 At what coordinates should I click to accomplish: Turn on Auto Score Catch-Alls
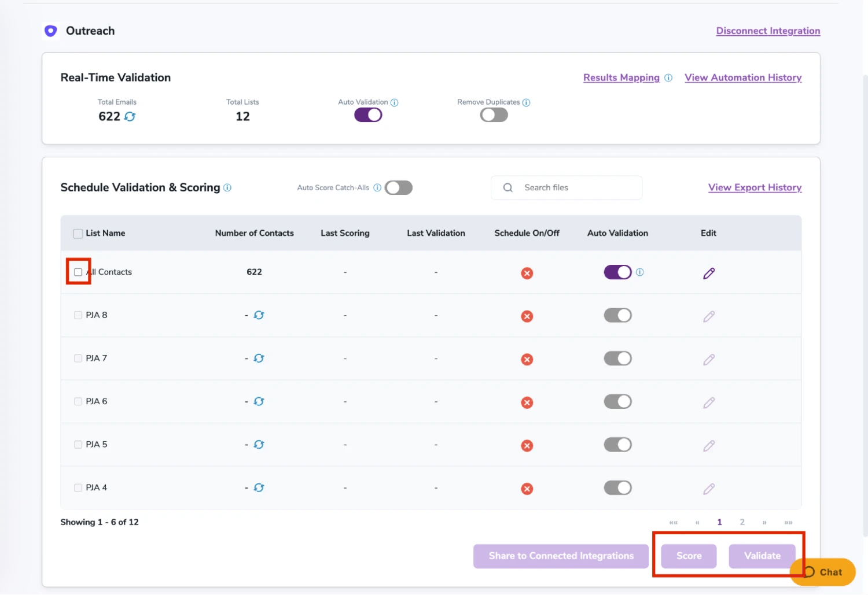[x=399, y=188]
